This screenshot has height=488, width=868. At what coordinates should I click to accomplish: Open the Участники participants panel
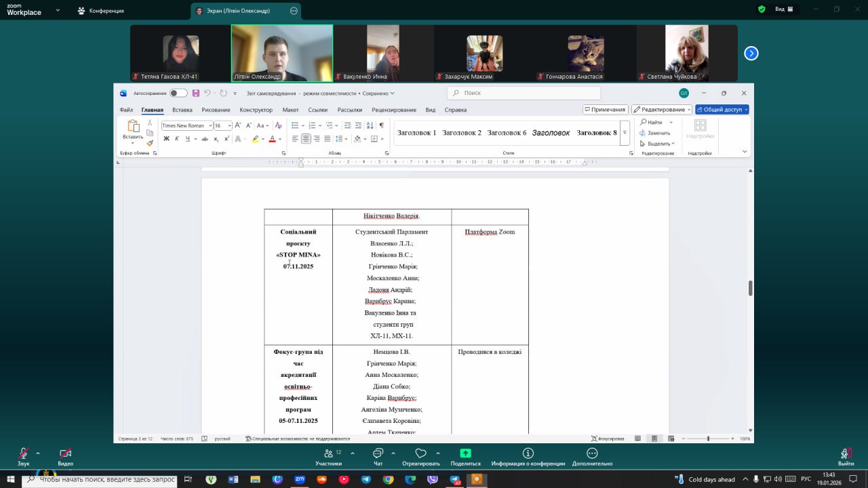(328, 453)
